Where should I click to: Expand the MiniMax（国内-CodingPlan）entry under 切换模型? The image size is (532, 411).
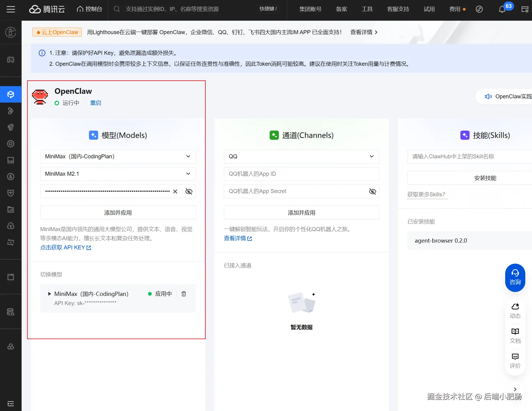click(50, 294)
